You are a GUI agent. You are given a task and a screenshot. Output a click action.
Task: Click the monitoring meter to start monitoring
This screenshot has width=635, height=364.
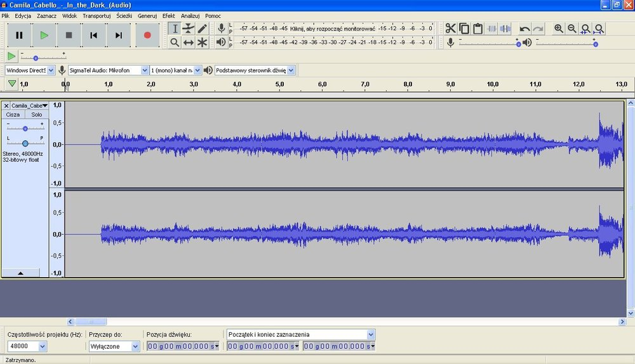[333, 29]
